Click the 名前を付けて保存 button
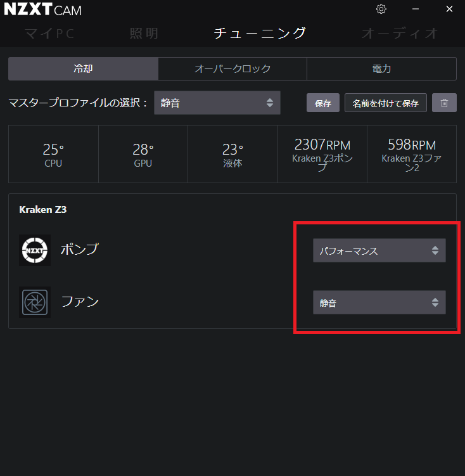 [x=386, y=103]
